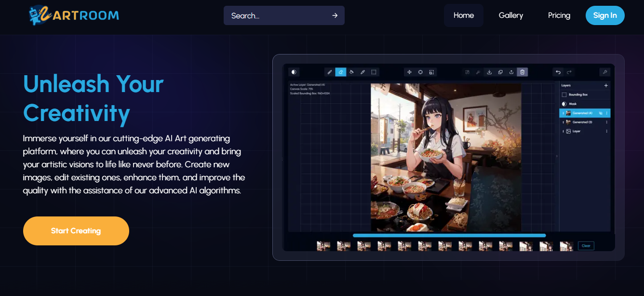
Task: Click the Clear button in thumbnail strip
Action: point(586,246)
